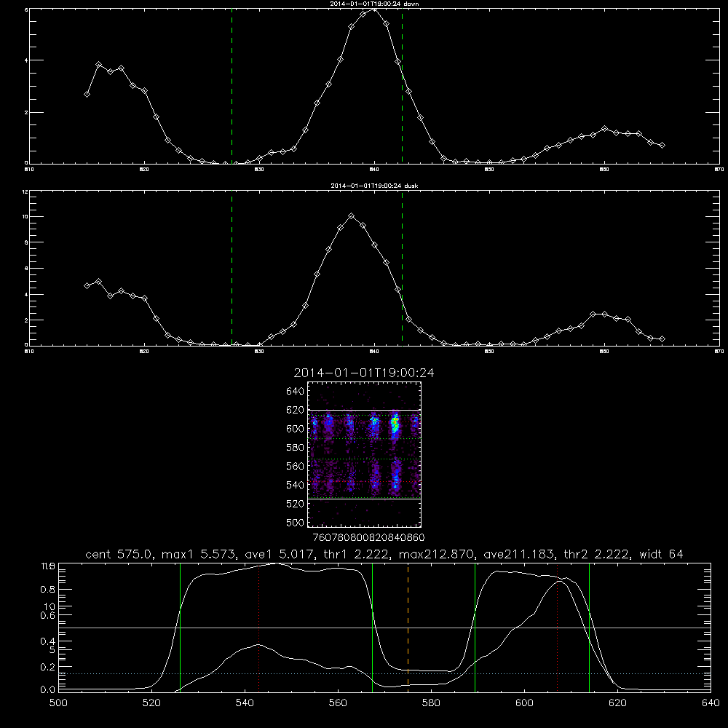The height and width of the screenshot is (728, 728).
Task: Click the '540' label on the color image y-axis
Action: [x=296, y=485]
